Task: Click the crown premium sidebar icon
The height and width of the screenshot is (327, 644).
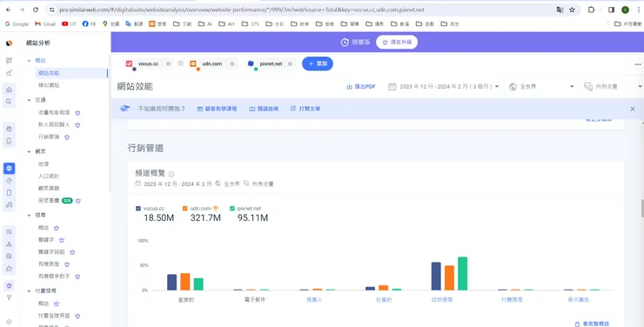Action: tap(9, 285)
